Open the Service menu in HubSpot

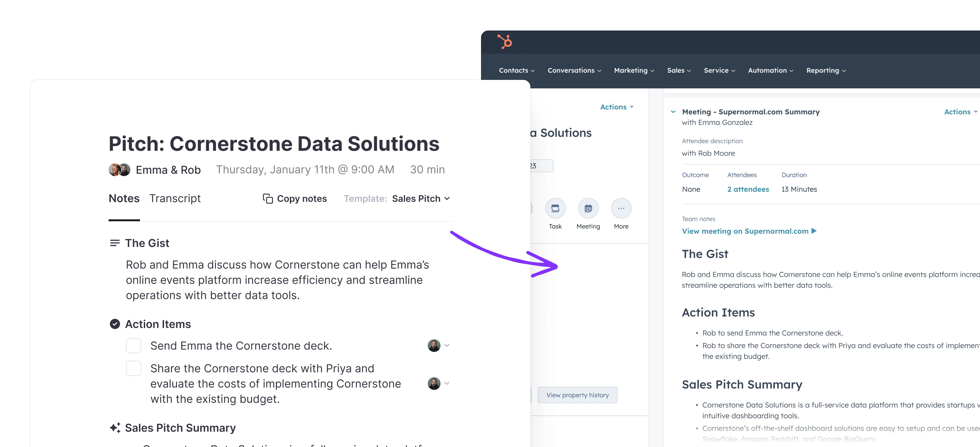point(719,70)
